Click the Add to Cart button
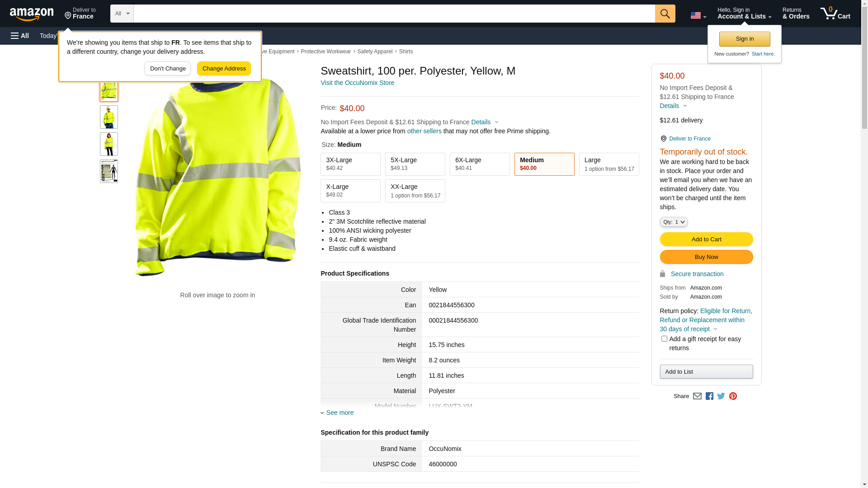868x488 pixels. pos(706,239)
